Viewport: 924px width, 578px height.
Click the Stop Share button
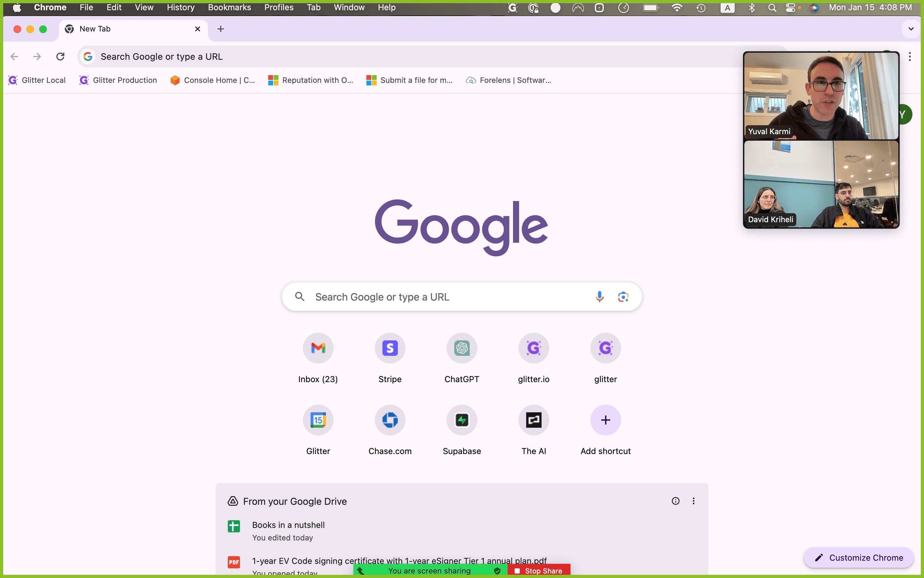tap(539, 570)
